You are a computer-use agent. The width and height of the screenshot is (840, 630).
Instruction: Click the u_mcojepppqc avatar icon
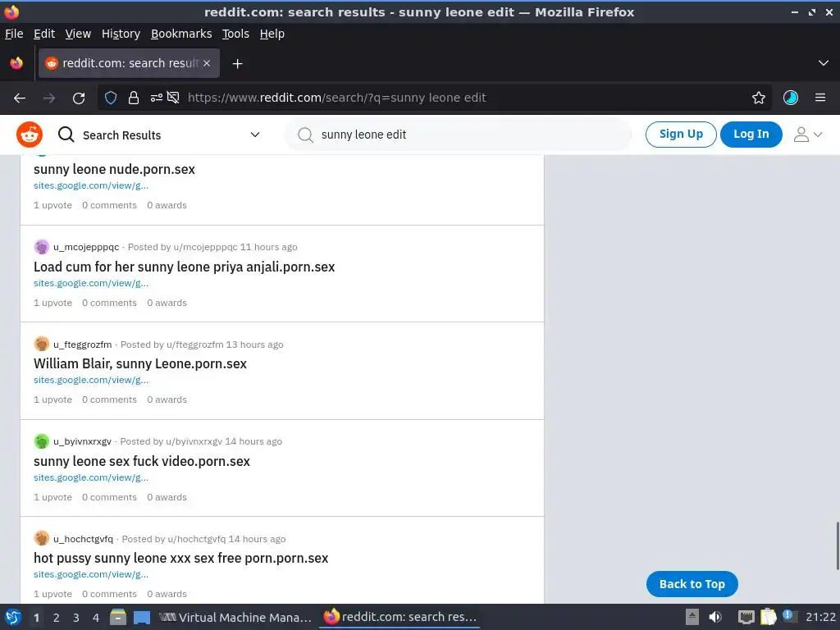pyautogui.click(x=41, y=247)
